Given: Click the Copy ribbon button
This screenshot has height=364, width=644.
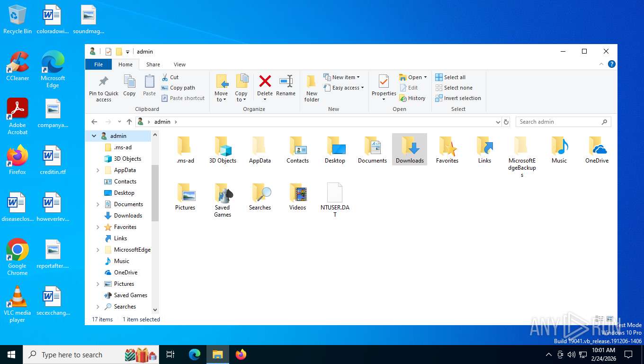Looking at the screenshot, I should pyautogui.click(x=129, y=85).
